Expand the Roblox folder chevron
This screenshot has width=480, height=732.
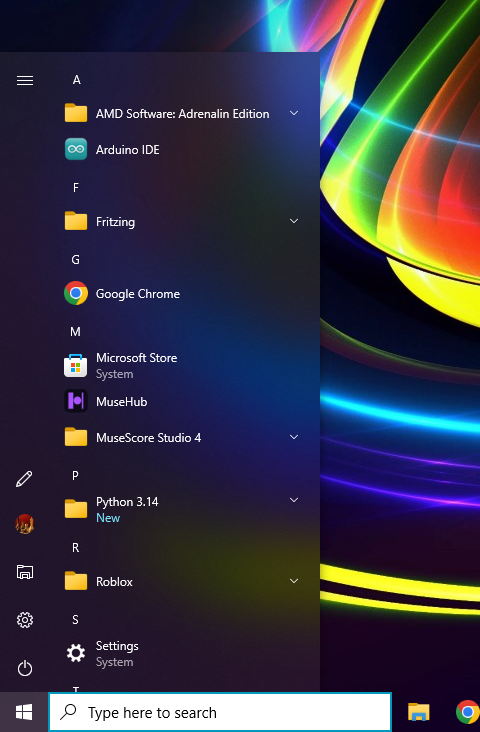(x=294, y=581)
